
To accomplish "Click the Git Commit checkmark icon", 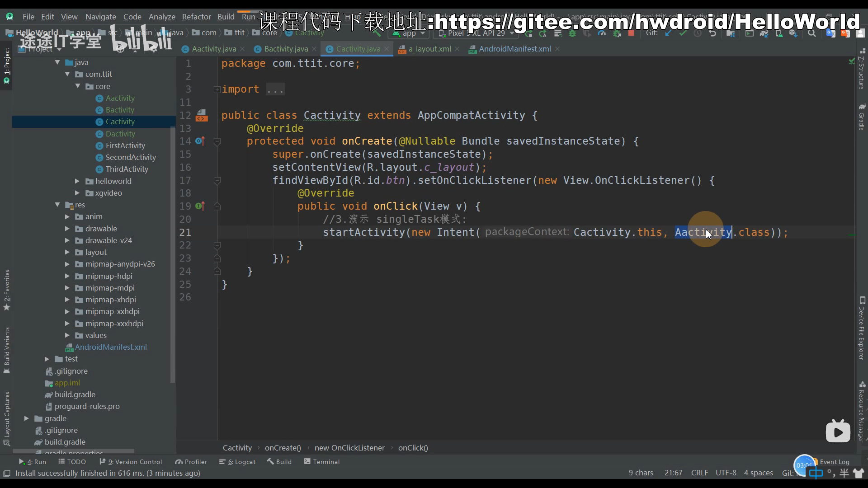I will (x=683, y=33).
